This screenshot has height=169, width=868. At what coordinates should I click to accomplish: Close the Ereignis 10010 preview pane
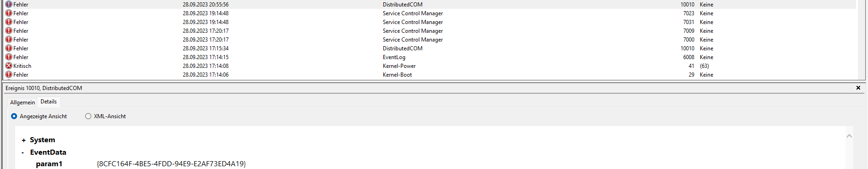858,88
